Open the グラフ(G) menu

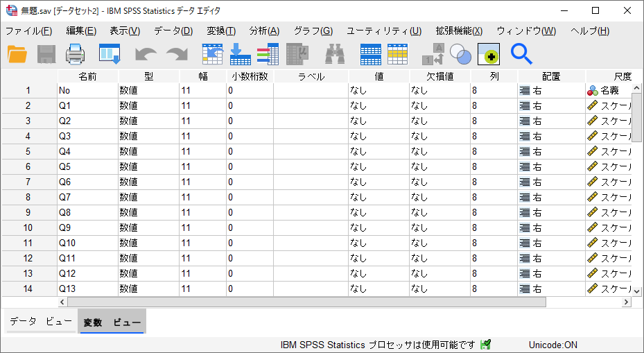pos(313,31)
